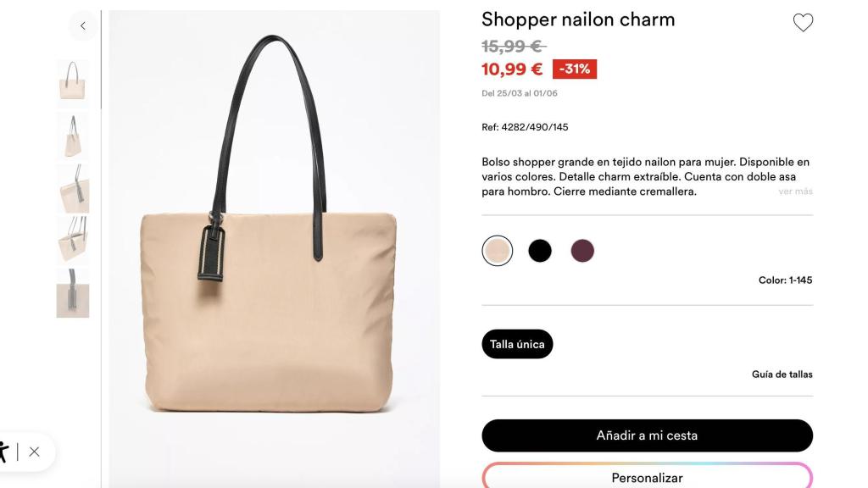This screenshot has width=868, height=488.
Task: Tap the heart icon to save to favorites
Action: (x=802, y=20)
